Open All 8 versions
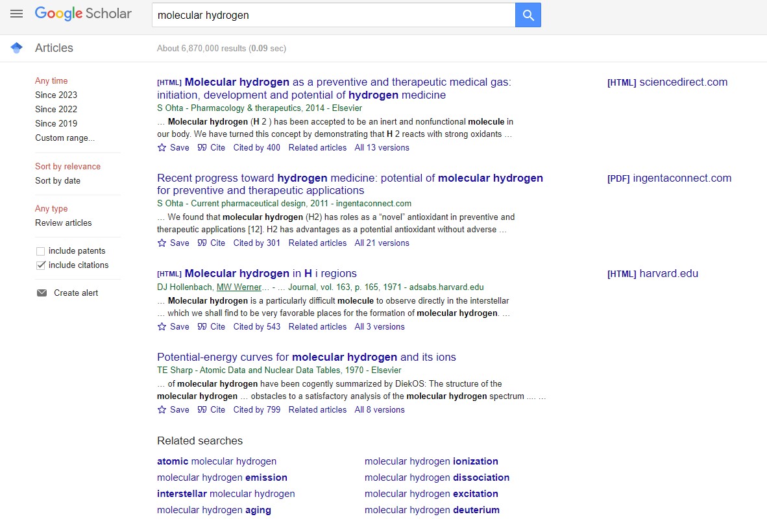This screenshot has height=532, width=767. pos(380,410)
